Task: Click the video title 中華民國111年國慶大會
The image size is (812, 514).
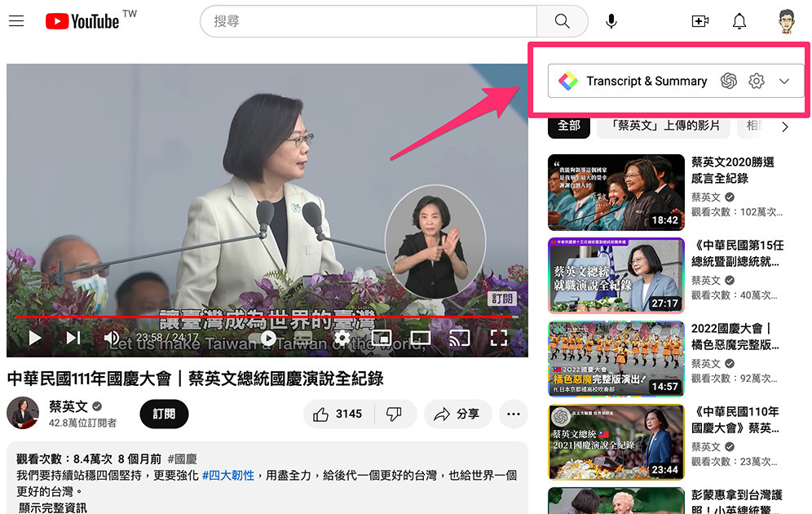Action: pos(195,379)
